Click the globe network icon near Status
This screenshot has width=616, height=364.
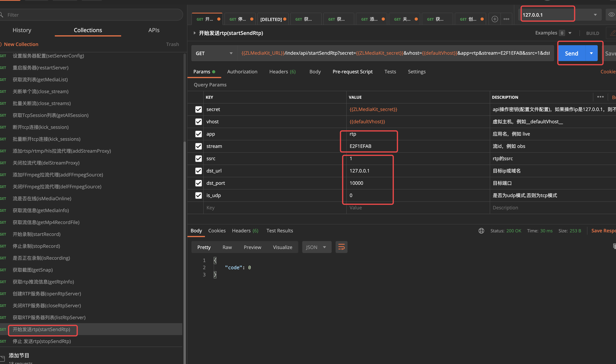[481, 231]
